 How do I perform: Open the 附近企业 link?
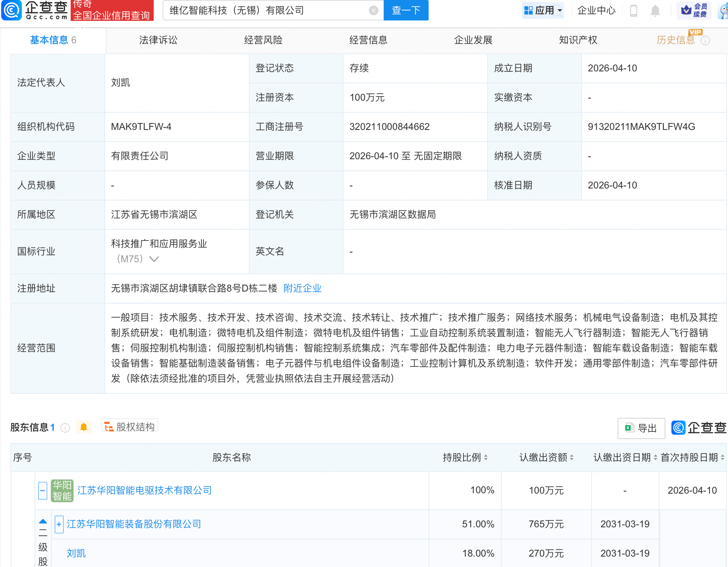(x=302, y=288)
